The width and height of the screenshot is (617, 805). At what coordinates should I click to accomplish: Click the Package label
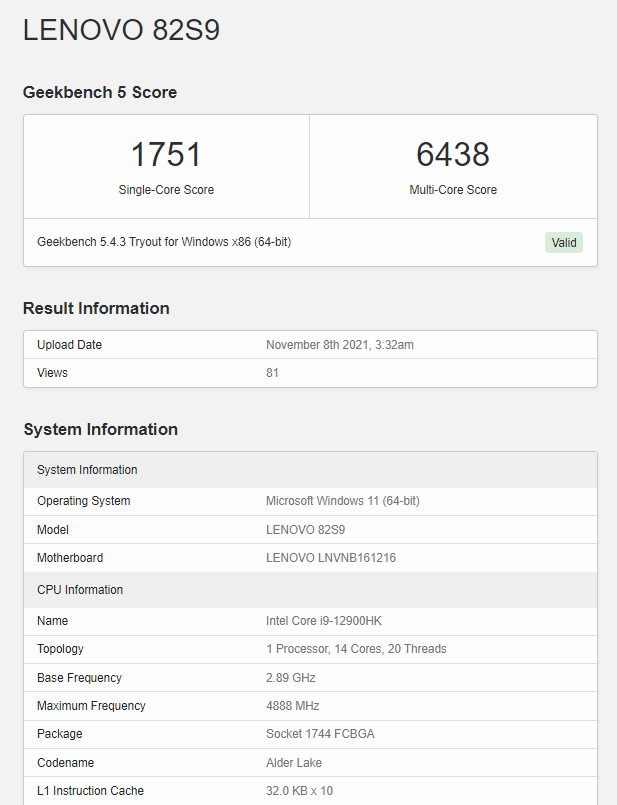(x=60, y=734)
